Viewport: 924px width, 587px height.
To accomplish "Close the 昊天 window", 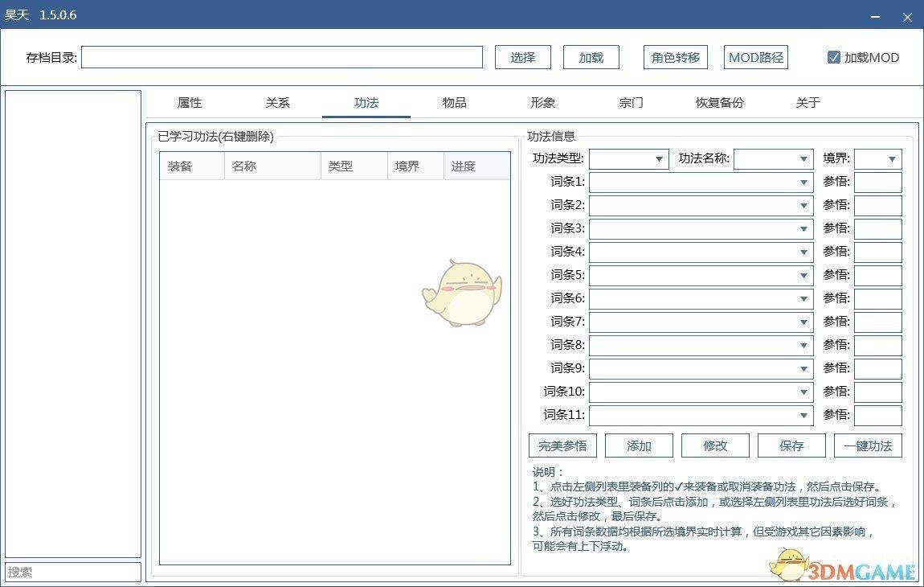I will click(907, 17).
